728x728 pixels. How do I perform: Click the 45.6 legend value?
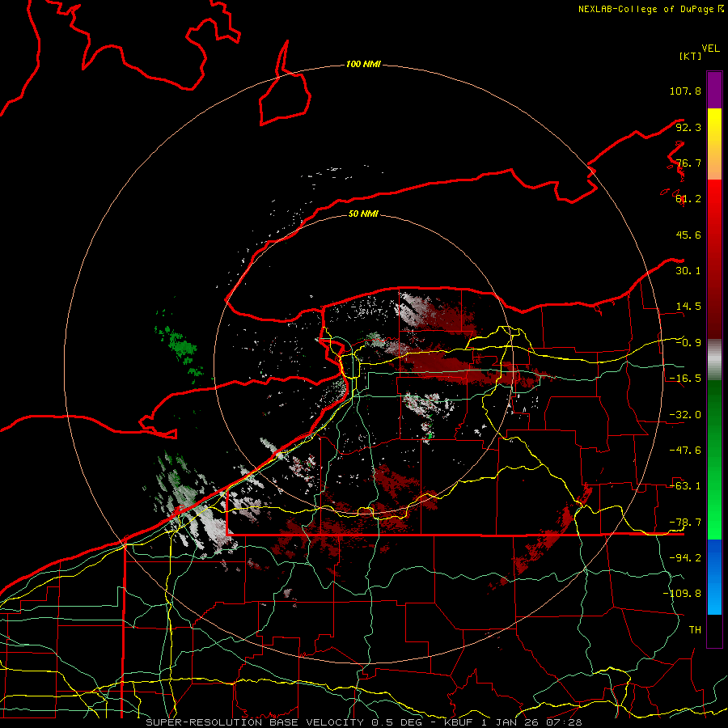[x=688, y=235]
